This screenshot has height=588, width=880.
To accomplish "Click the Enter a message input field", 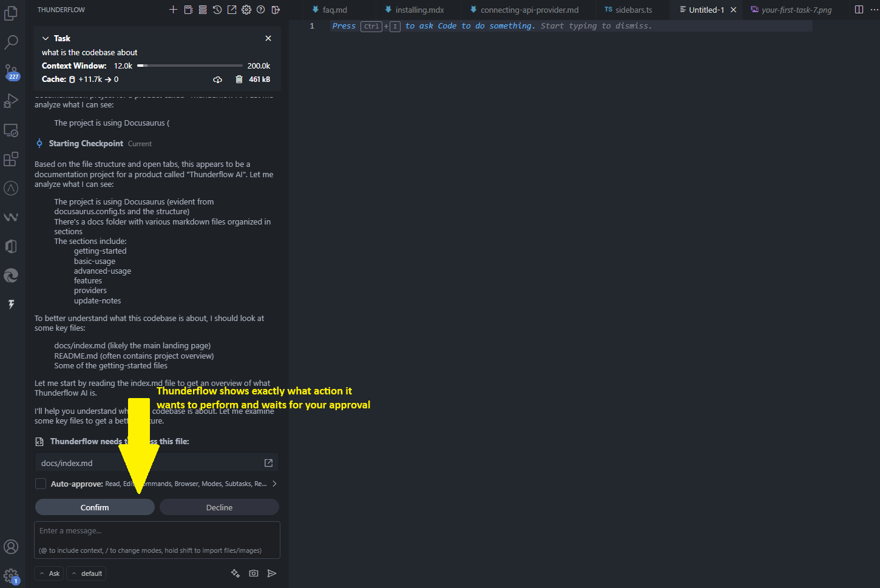I will tap(157, 539).
